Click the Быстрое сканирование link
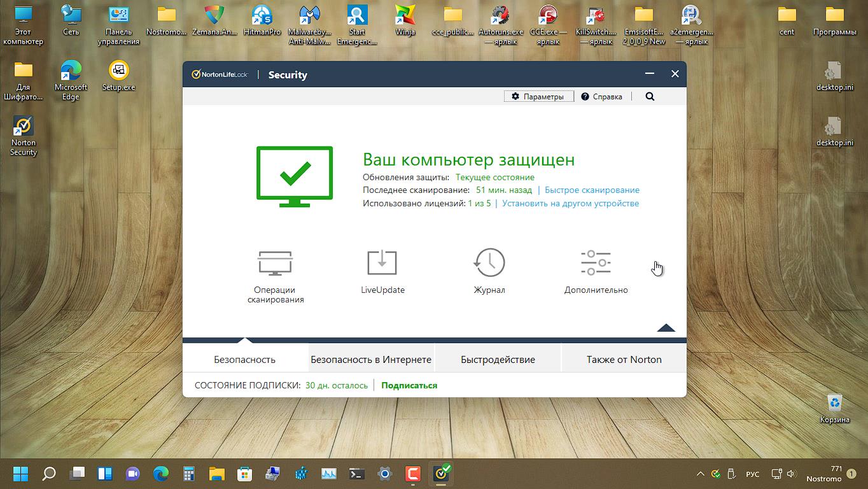868x489 pixels. click(592, 190)
